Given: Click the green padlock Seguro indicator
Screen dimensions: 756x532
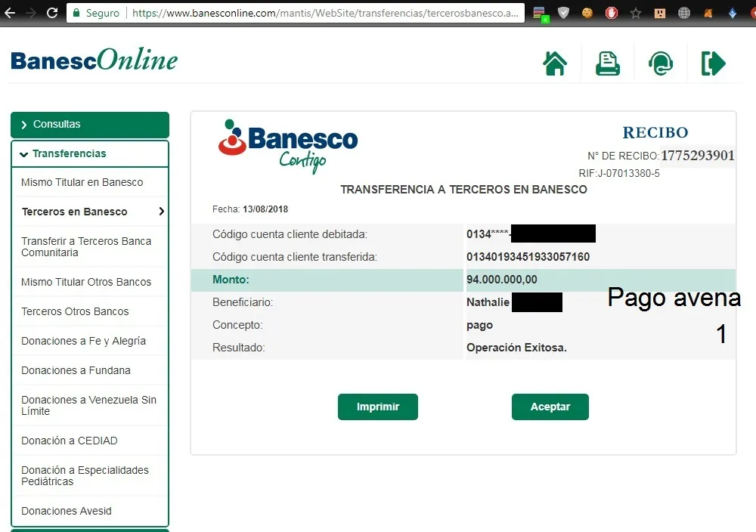Looking at the screenshot, I should [x=96, y=13].
